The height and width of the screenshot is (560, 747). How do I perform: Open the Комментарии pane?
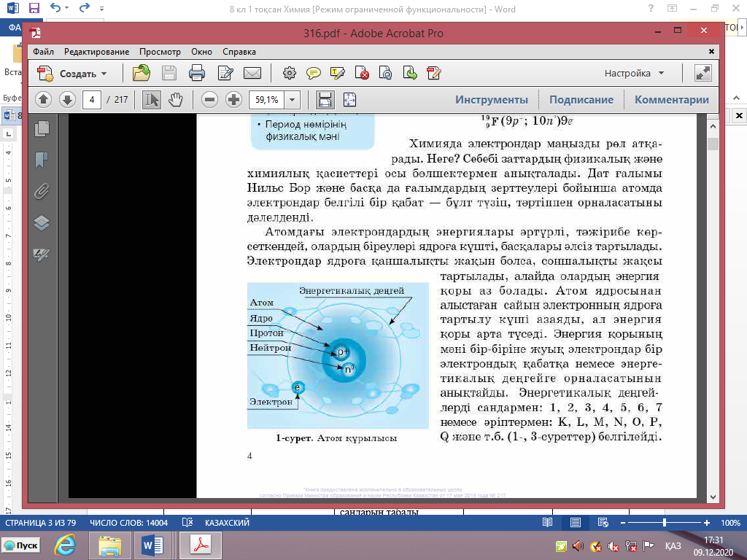click(671, 100)
